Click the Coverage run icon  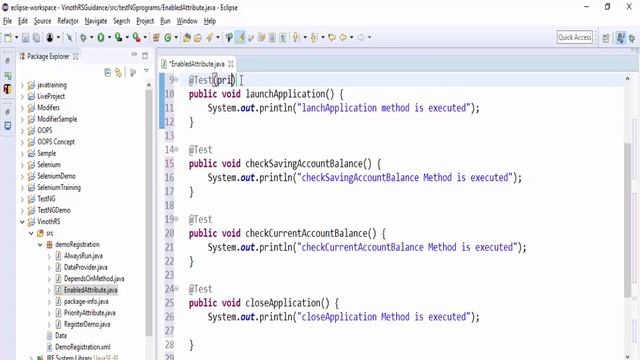point(118,38)
